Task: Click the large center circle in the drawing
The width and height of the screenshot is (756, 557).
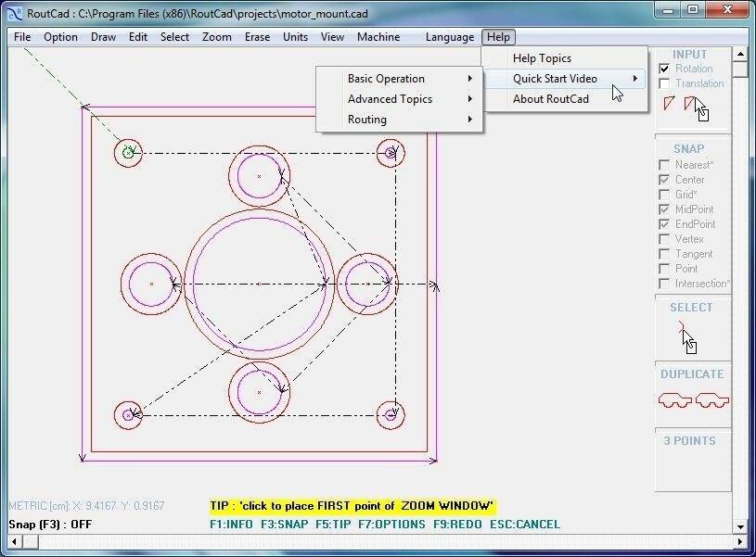Action: click(260, 285)
